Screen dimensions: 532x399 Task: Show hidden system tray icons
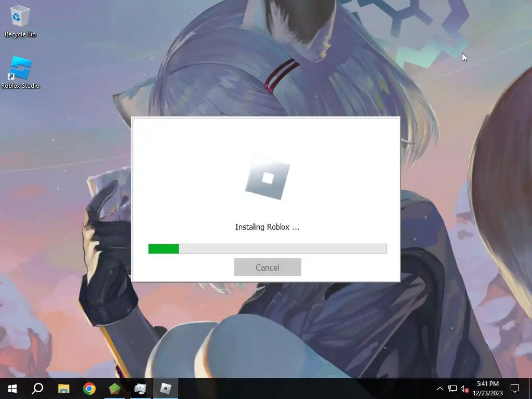pyautogui.click(x=440, y=389)
